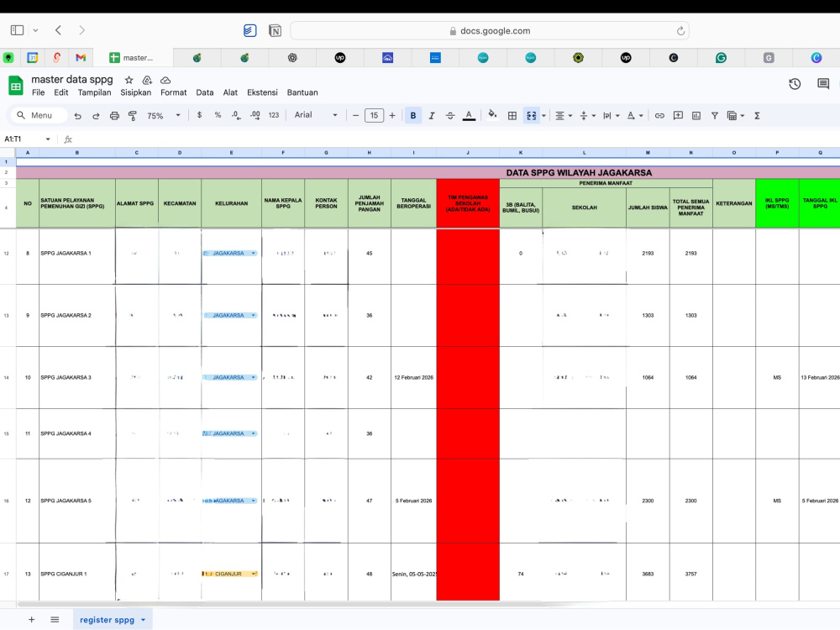Increase decimal places icon
Image resolution: width=840 pixels, height=630 pixels.
255,115
